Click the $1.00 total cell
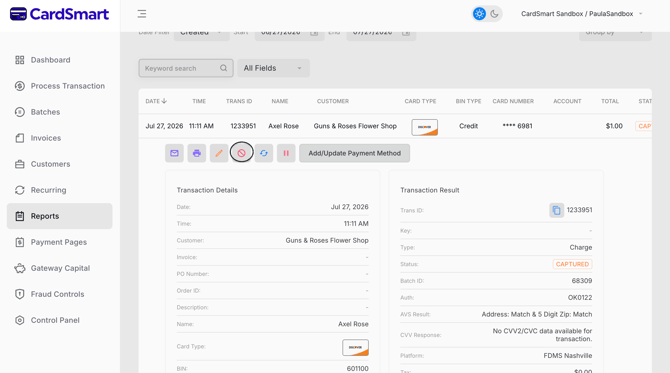Screen dimensions: 670x373 [x=614, y=126]
